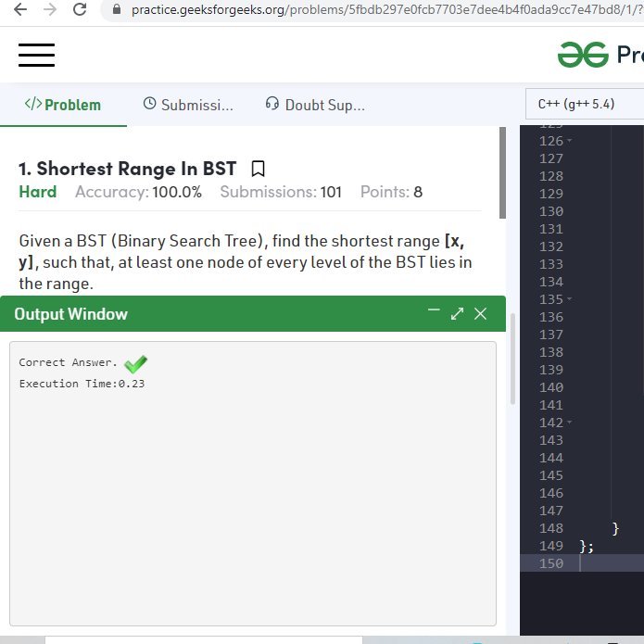The image size is (644, 644).
Task: Click the padlock site security icon
Action: pos(117,9)
